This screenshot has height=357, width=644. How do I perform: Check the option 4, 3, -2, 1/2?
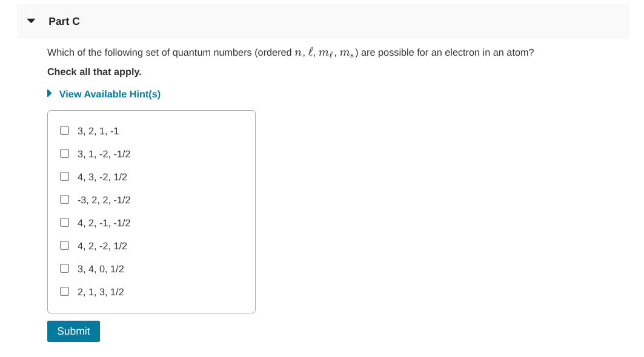(x=64, y=175)
